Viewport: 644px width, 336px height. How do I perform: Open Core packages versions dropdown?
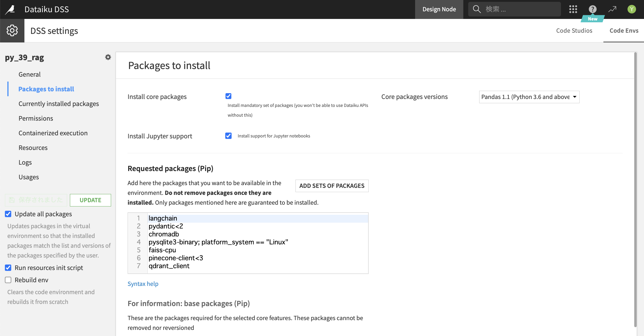tap(529, 97)
